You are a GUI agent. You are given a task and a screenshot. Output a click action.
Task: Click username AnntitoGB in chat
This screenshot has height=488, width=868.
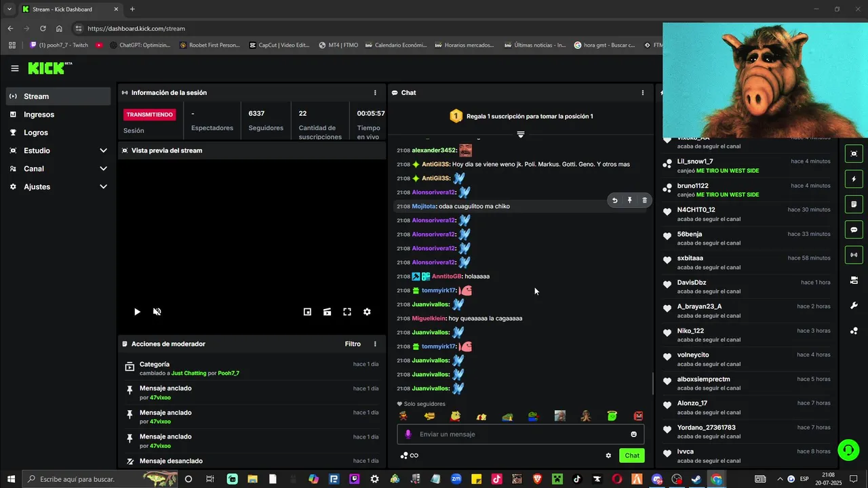point(447,277)
